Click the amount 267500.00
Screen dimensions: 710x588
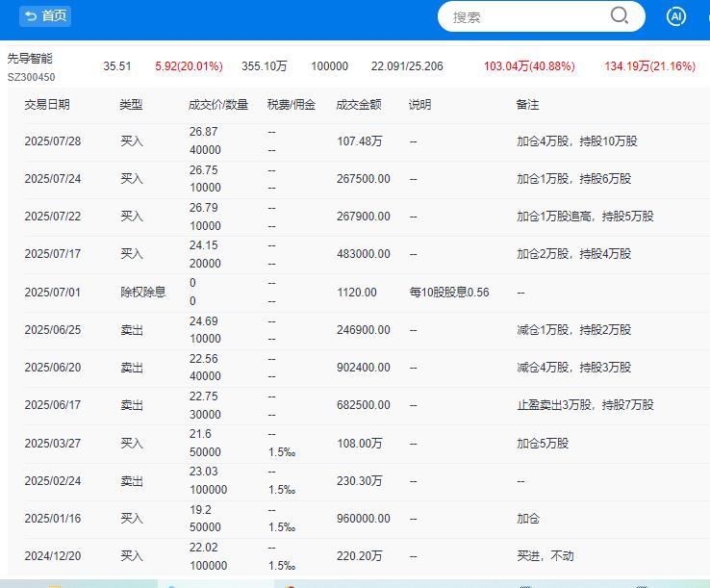(363, 179)
